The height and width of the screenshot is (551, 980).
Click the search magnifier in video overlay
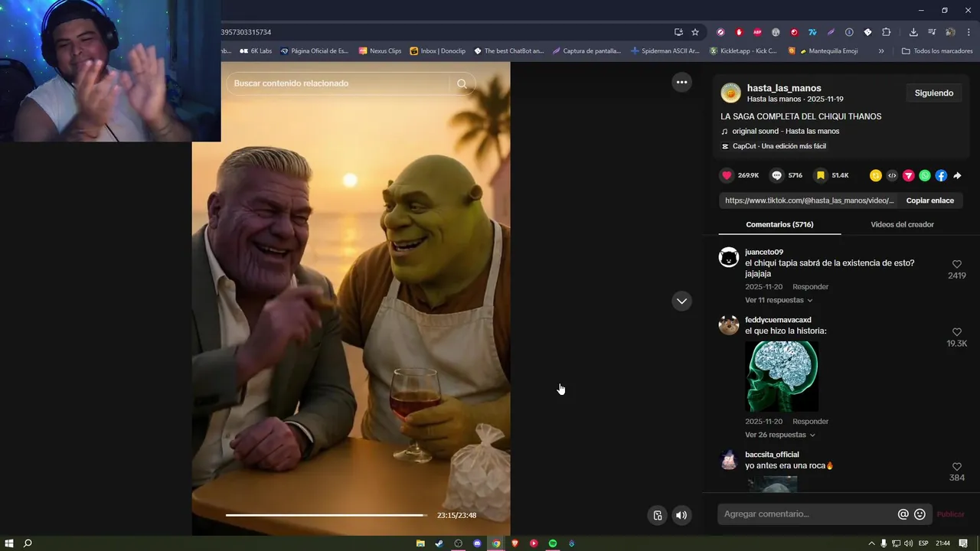462,83
